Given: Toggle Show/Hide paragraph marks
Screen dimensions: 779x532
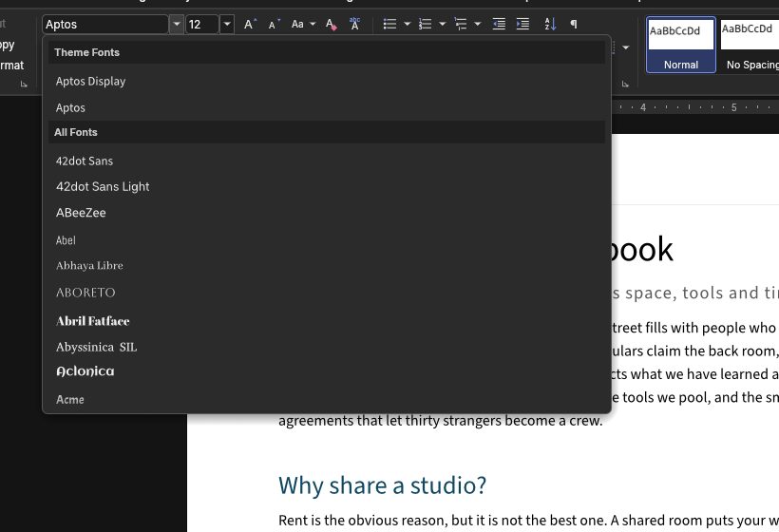Looking at the screenshot, I should click(574, 24).
